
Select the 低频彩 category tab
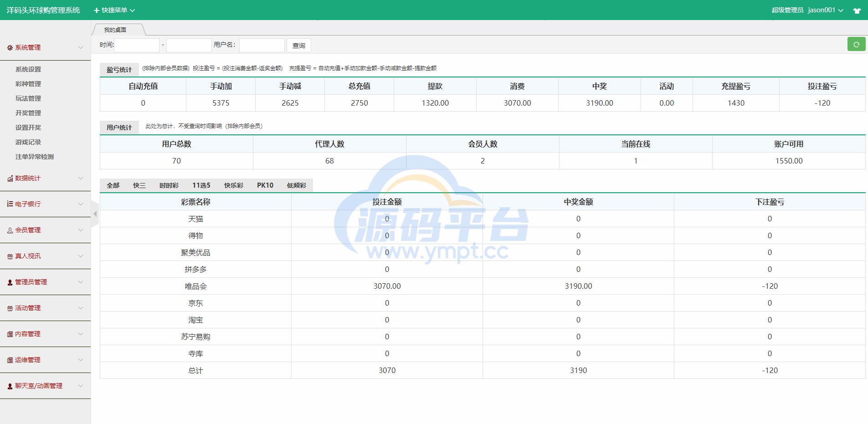[297, 185]
